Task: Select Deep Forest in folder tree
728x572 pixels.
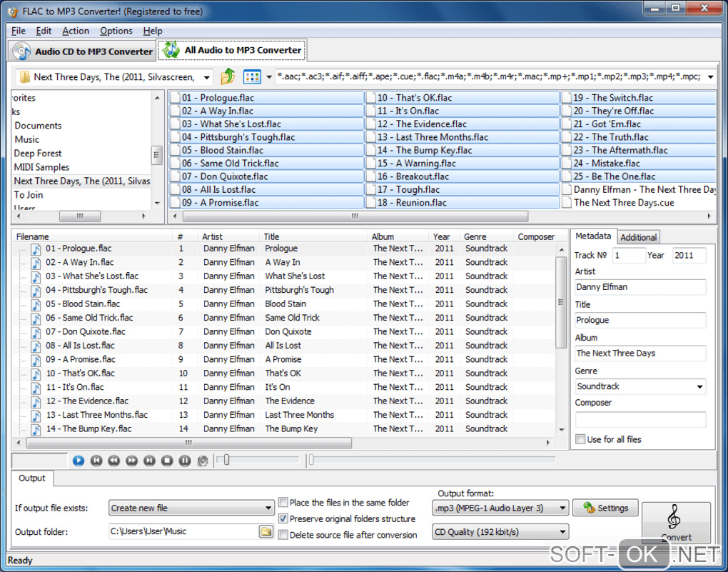Action: pyautogui.click(x=38, y=154)
